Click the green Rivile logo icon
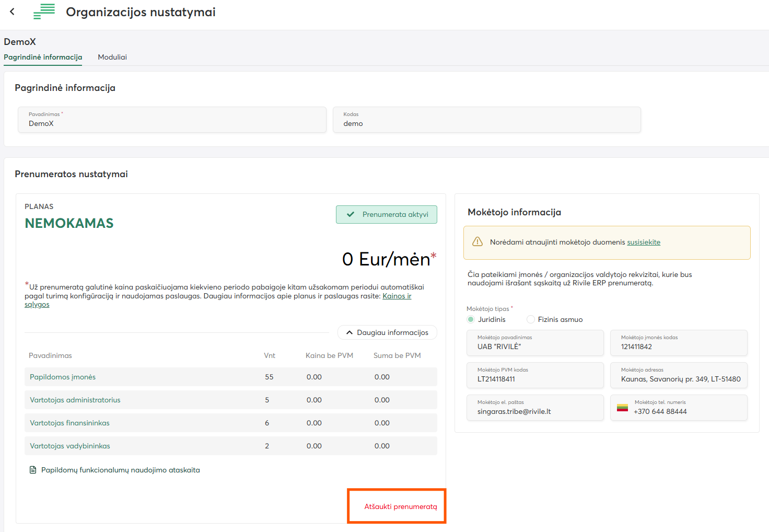The width and height of the screenshot is (769, 532). pos(44,11)
